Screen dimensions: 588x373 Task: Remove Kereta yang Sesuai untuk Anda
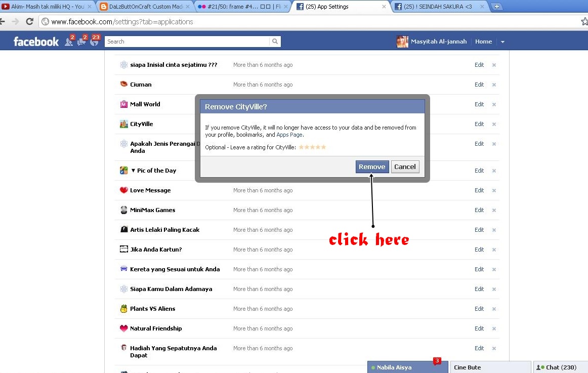494,270
